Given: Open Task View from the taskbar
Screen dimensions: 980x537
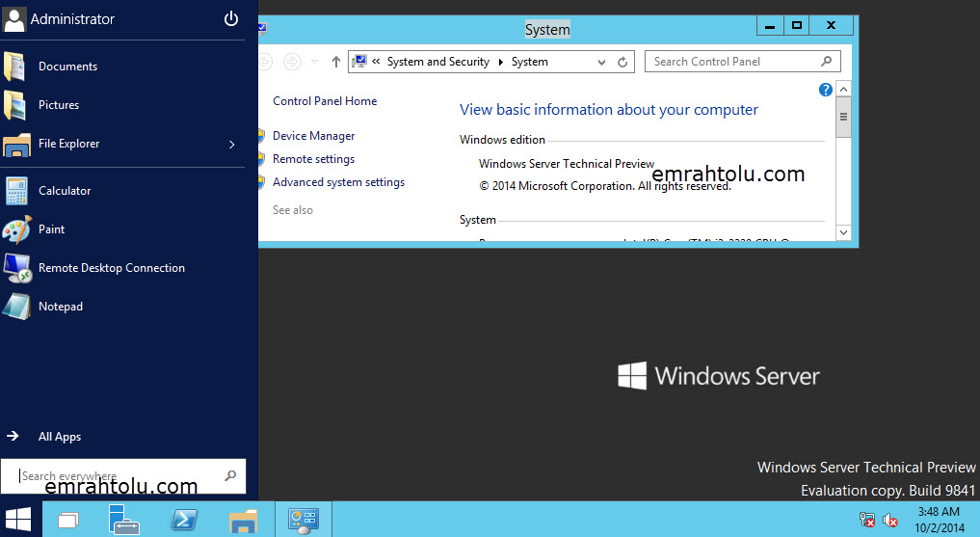Looking at the screenshot, I should 68,520.
